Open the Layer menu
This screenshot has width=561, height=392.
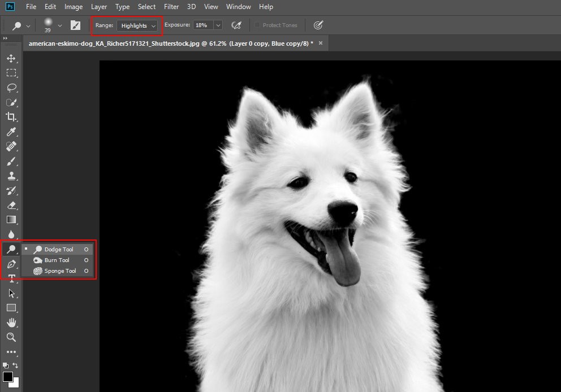pyautogui.click(x=99, y=6)
